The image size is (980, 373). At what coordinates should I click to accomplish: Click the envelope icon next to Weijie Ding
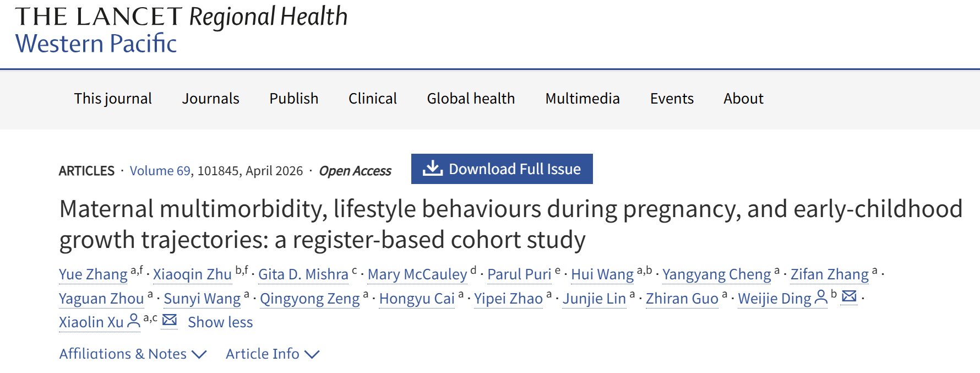(850, 296)
